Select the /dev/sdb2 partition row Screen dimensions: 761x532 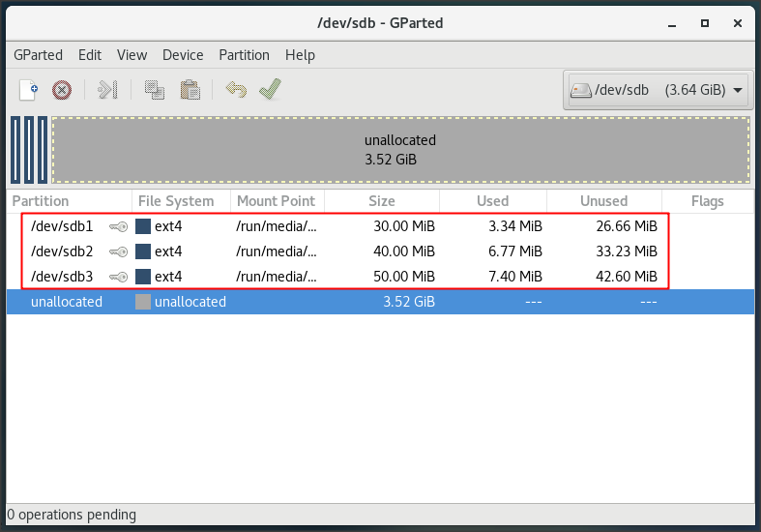(x=381, y=251)
